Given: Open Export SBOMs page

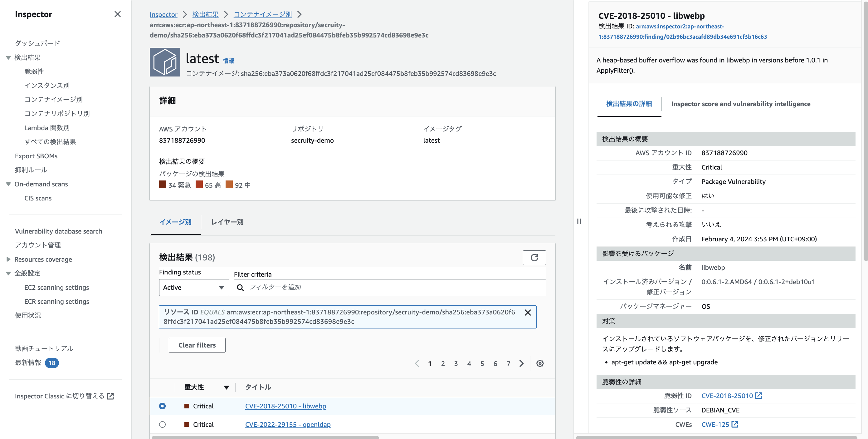Looking at the screenshot, I should (x=36, y=156).
